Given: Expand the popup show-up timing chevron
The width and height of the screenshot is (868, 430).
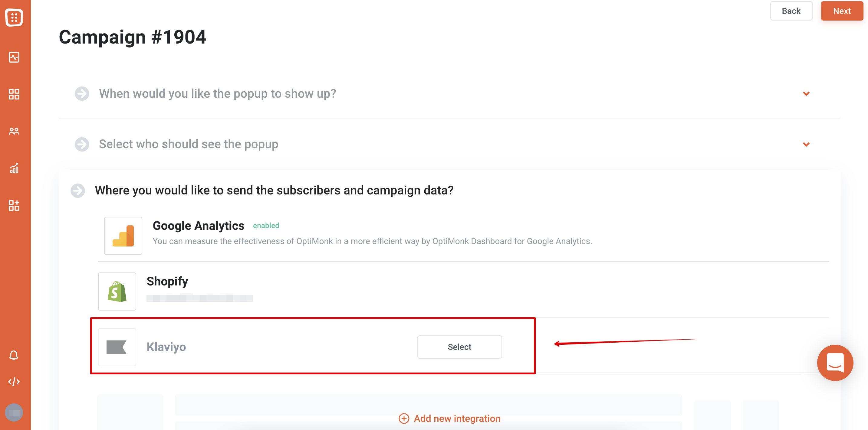Looking at the screenshot, I should [x=806, y=94].
